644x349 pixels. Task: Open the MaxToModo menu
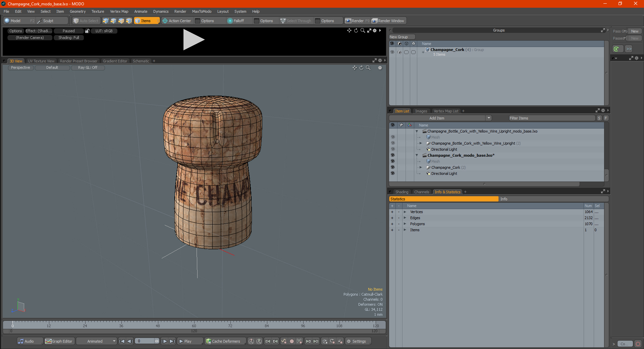(x=202, y=11)
